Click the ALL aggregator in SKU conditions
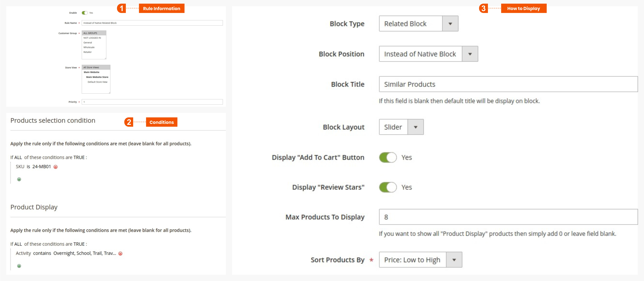This screenshot has height=281, width=644. point(18,157)
